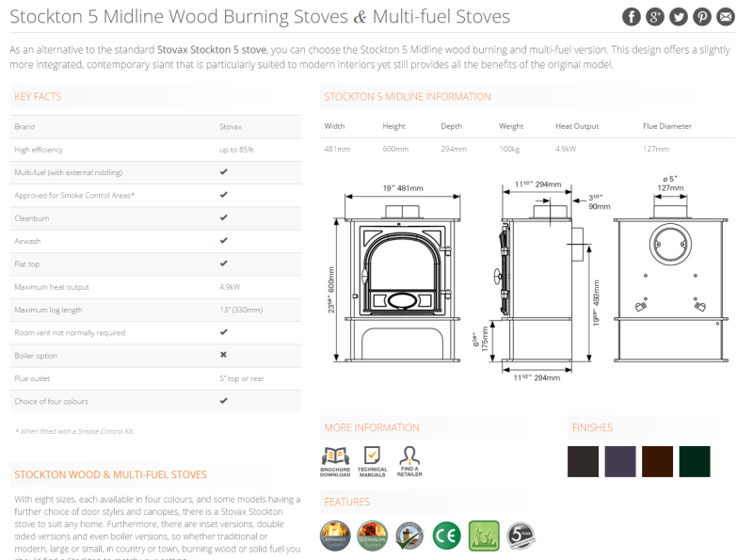Screen dimensions: 753x560
Task: Click the '481mm' width value
Action: point(337,149)
